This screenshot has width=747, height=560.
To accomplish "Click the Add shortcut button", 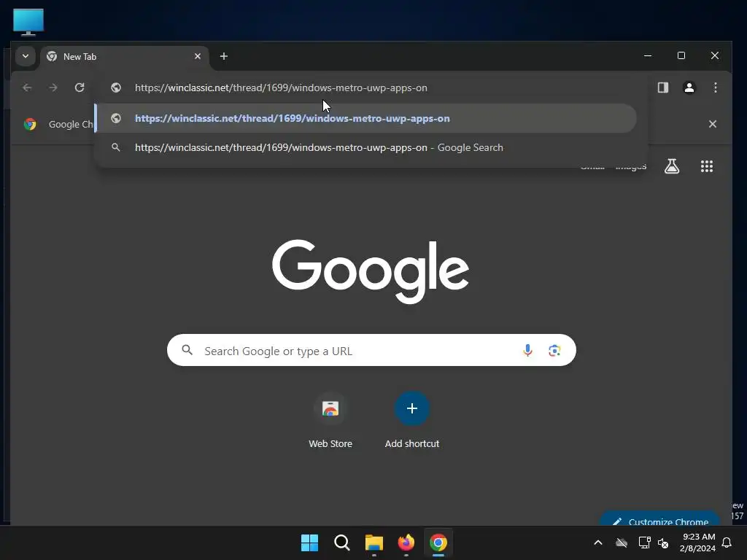I will tap(412, 421).
